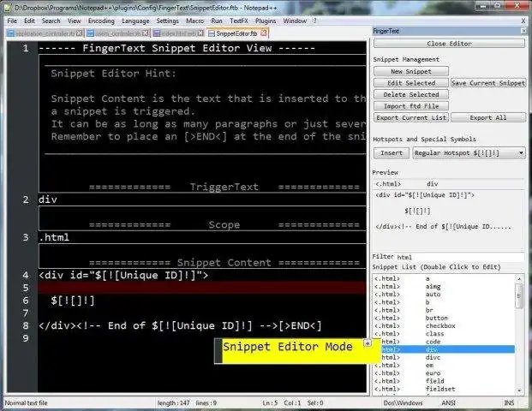Select the 'fieldset' snippet in list
Viewport: 532px width, 411px height.
444,389
